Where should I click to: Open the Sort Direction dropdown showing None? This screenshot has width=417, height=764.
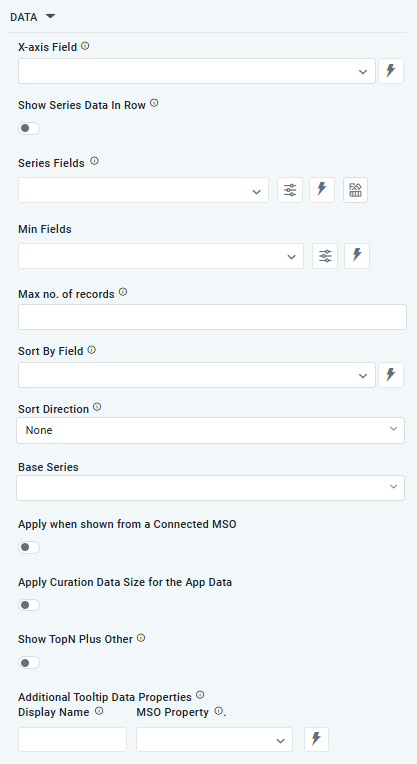click(210, 430)
